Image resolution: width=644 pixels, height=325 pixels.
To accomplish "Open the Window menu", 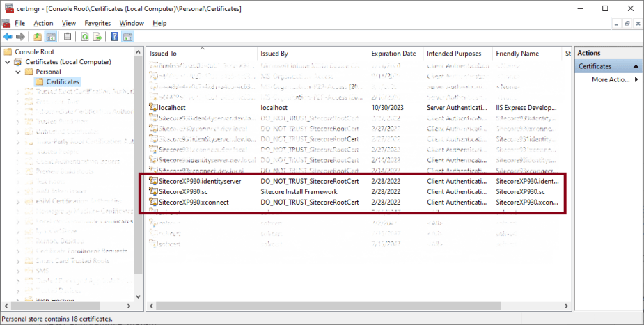I will (132, 24).
